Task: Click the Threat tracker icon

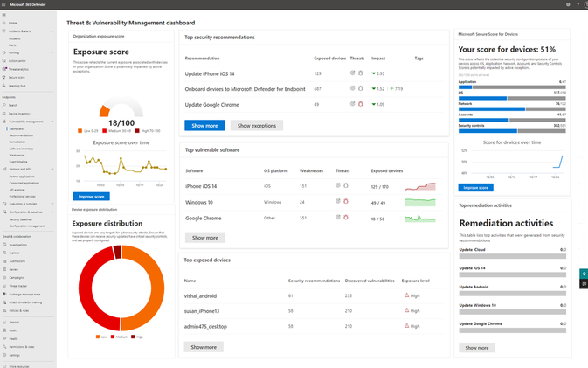Action: (4, 286)
